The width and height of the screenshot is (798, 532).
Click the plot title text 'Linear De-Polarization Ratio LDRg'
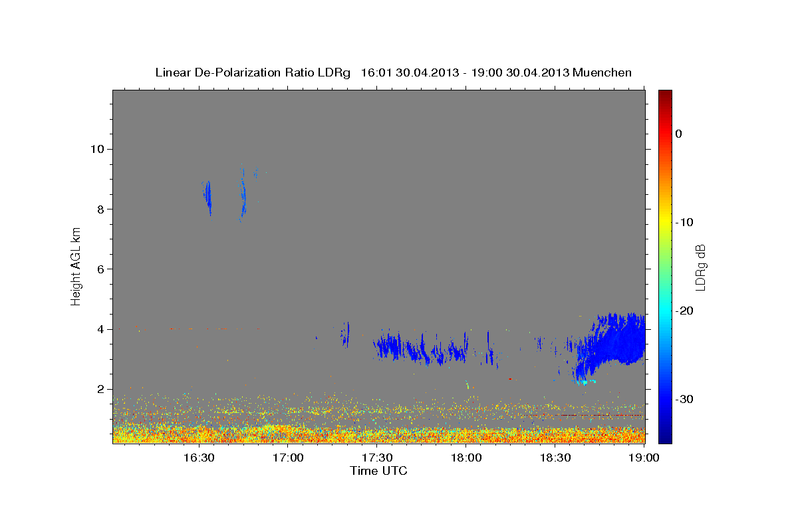tap(253, 72)
